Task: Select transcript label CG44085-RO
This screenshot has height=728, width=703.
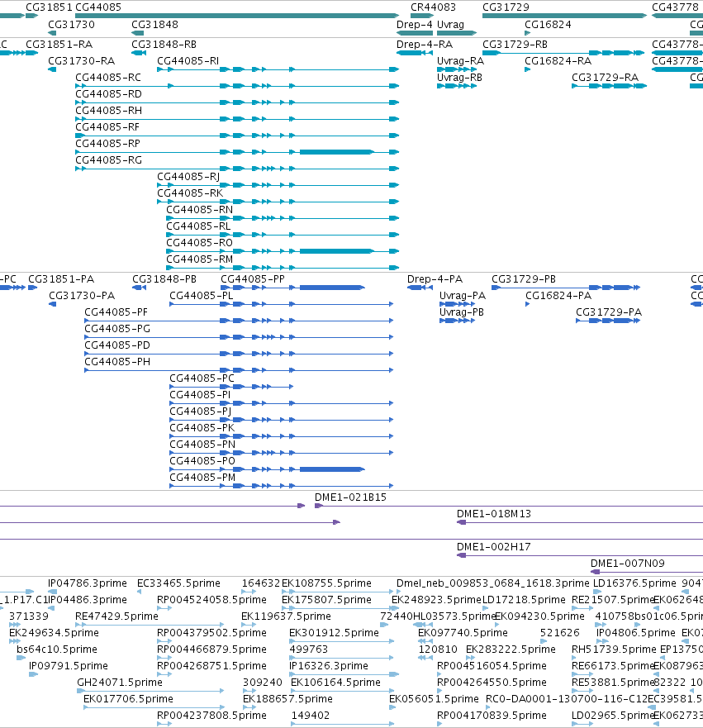Action: coord(200,243)
